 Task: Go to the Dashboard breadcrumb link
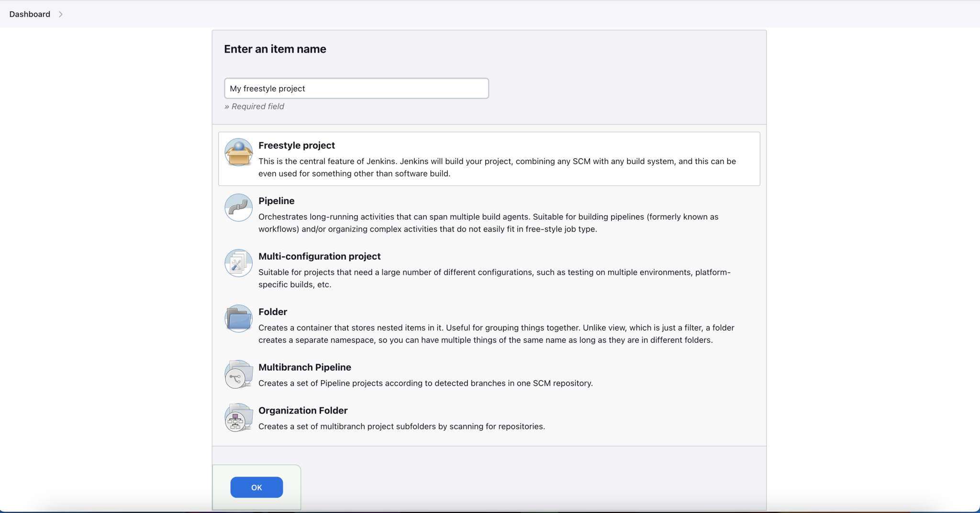click(30, 14)
